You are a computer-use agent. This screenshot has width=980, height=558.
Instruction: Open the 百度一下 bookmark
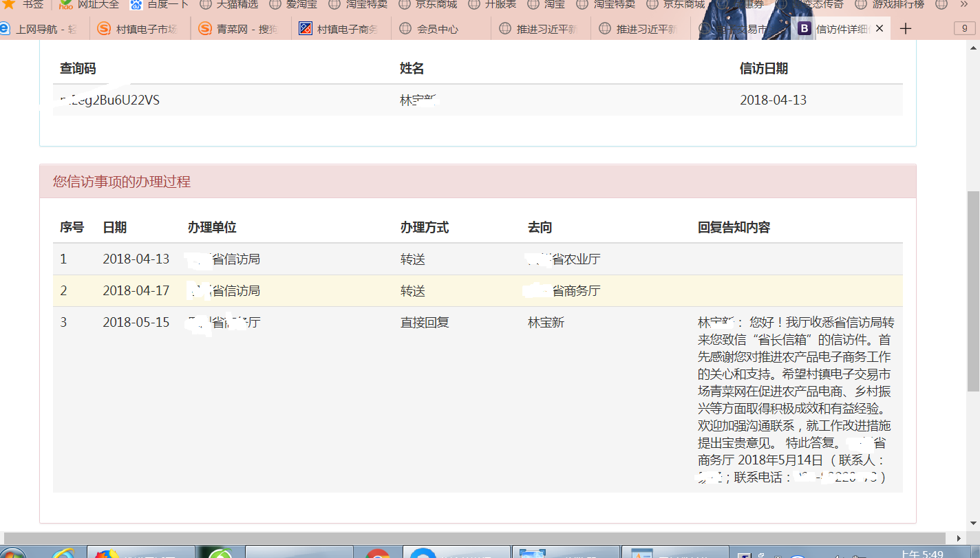159,3
